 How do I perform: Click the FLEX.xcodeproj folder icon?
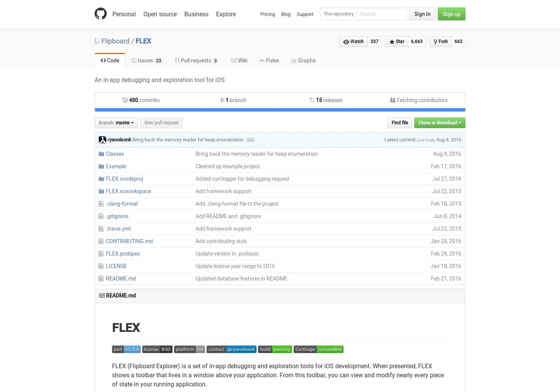click(101, 179)
